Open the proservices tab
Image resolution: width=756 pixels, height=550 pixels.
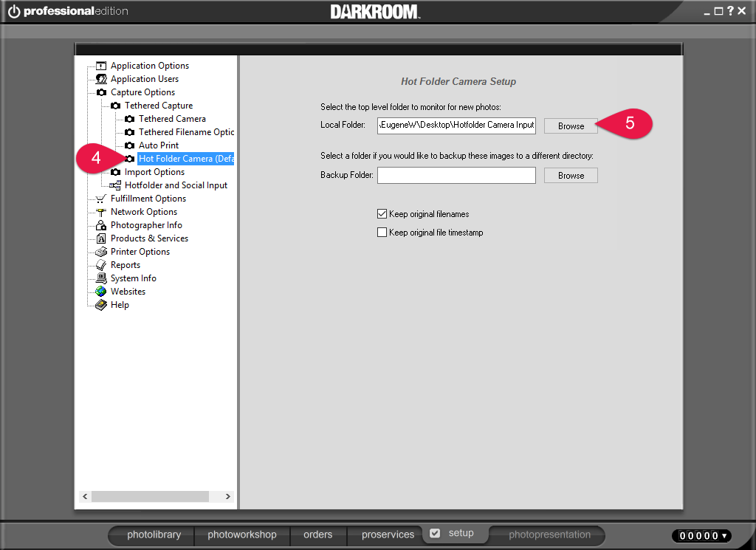click(388, 534)
